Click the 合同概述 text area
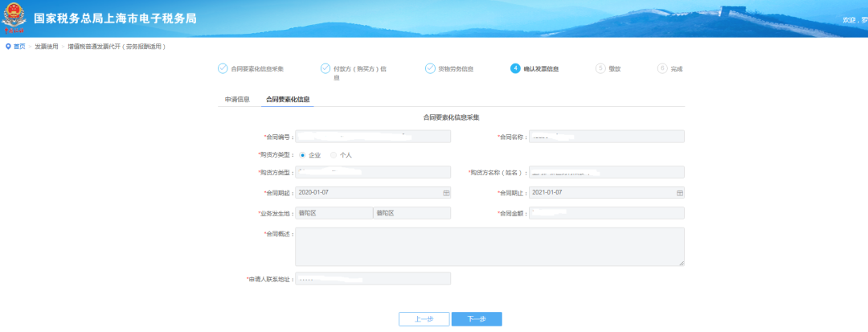The image size is (868, 332). (489, 246)
